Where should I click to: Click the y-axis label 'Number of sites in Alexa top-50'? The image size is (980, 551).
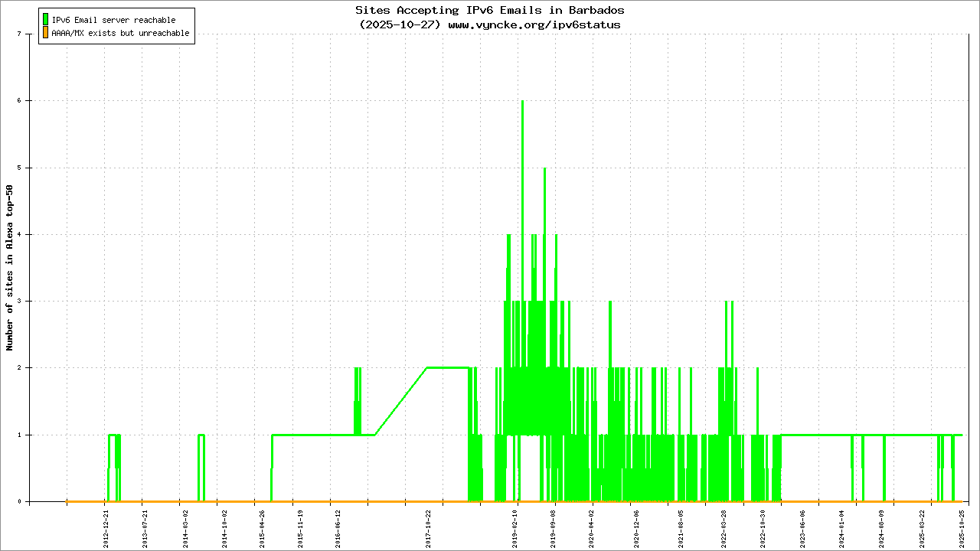click(10, 268)
